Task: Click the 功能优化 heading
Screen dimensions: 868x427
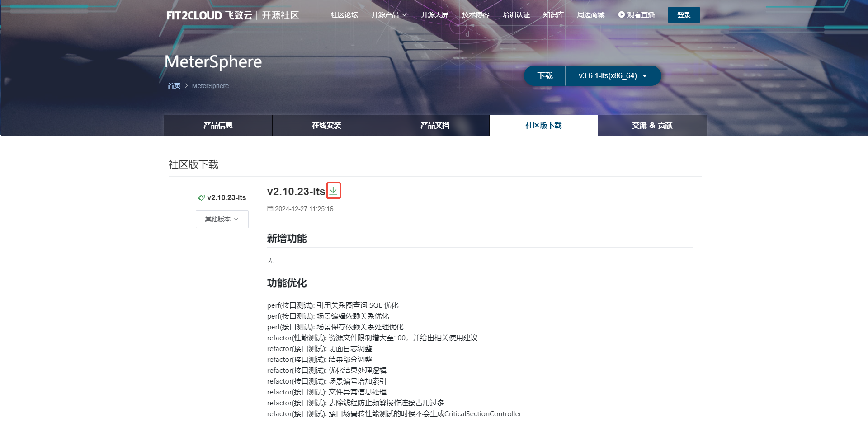Action: pyautogui.click(x=287, y=283)
